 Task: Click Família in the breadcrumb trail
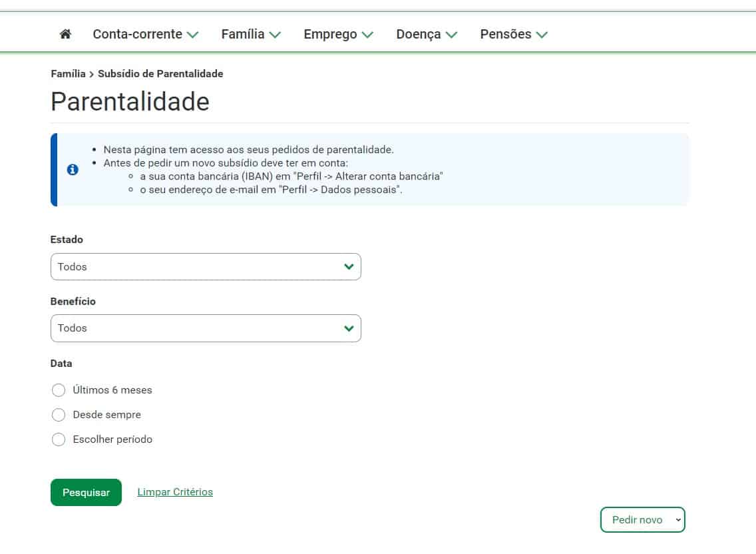point(67,74)
